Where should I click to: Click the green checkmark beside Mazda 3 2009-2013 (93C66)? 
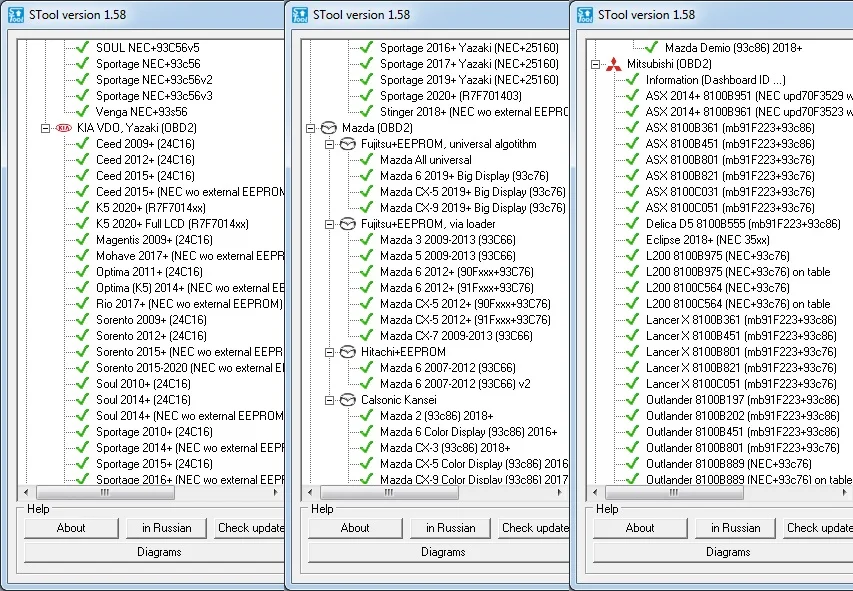coord(367,239)
